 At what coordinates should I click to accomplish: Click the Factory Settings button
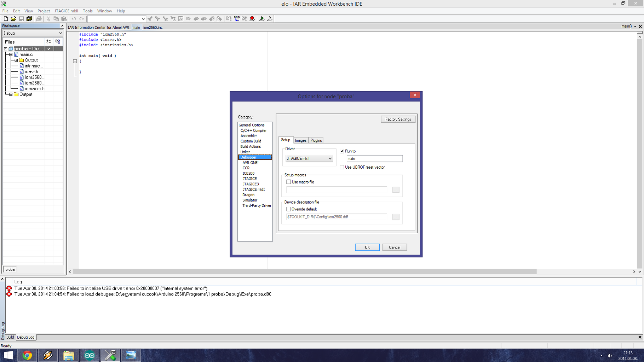coord(398,119)
